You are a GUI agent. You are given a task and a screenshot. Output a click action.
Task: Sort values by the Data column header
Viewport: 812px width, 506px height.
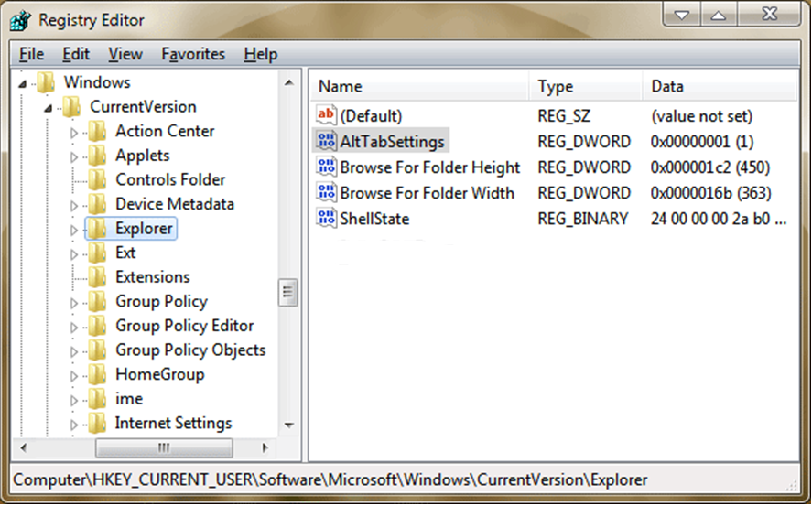point(720,86)
